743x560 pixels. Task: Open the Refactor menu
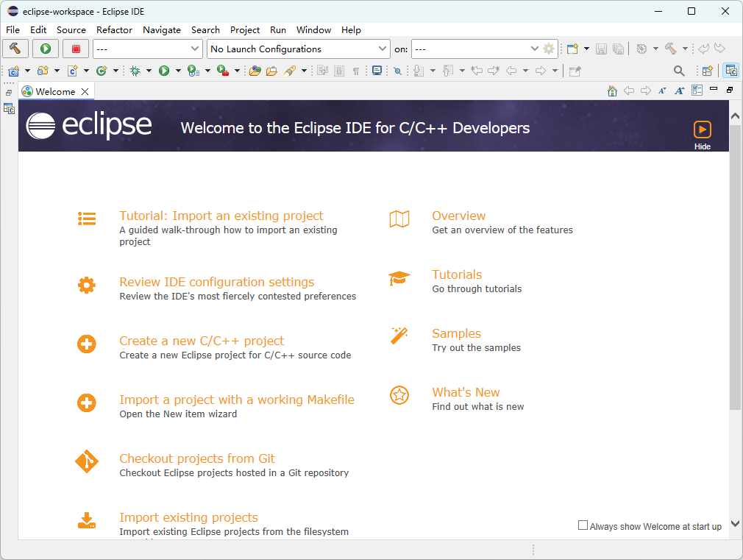tap(114, 30)
